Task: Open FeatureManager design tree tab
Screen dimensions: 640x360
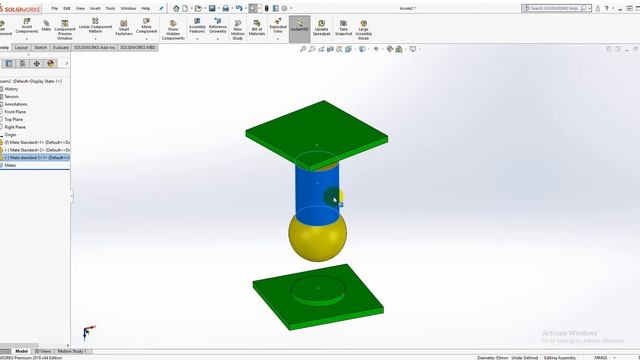Action: 9,63
